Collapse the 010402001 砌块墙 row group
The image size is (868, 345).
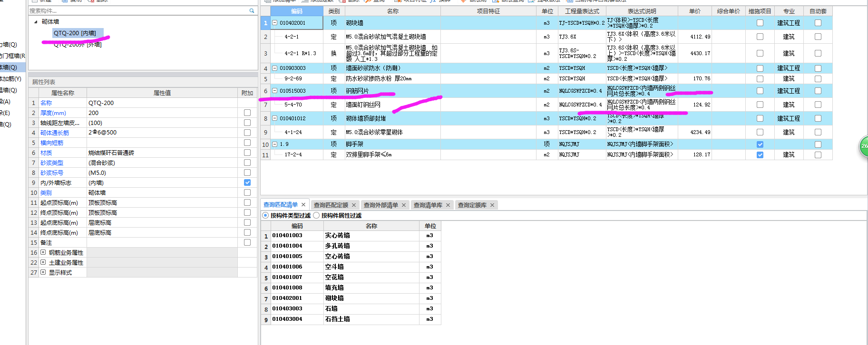(275, 23)
